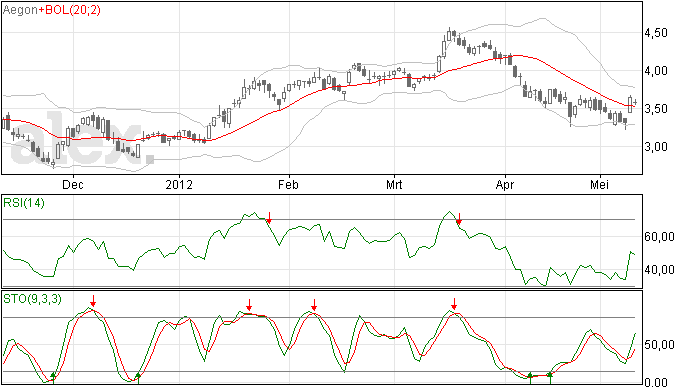The image size is (690, 387).
Task: Select the STO green buy arrow before December
Action: pyautogui.click(x=53, y=378)
